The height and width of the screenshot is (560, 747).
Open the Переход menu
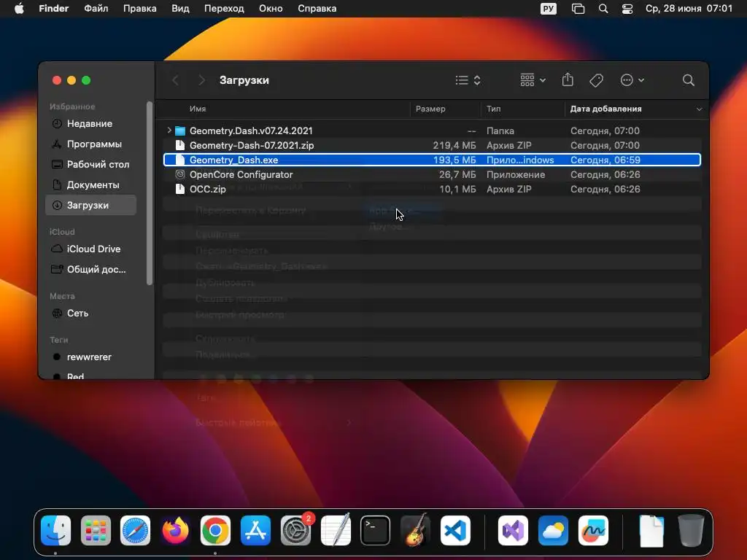[x=224, y=9]
